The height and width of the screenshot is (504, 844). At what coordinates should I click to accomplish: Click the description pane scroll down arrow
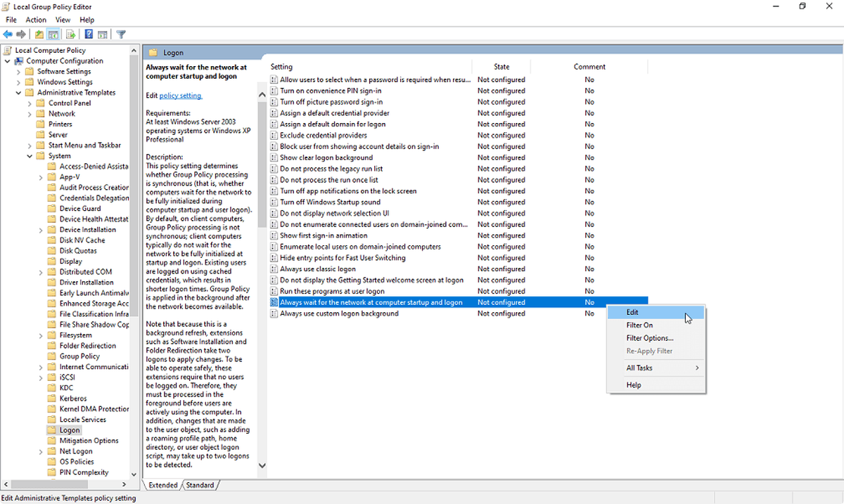pos(263,465)
